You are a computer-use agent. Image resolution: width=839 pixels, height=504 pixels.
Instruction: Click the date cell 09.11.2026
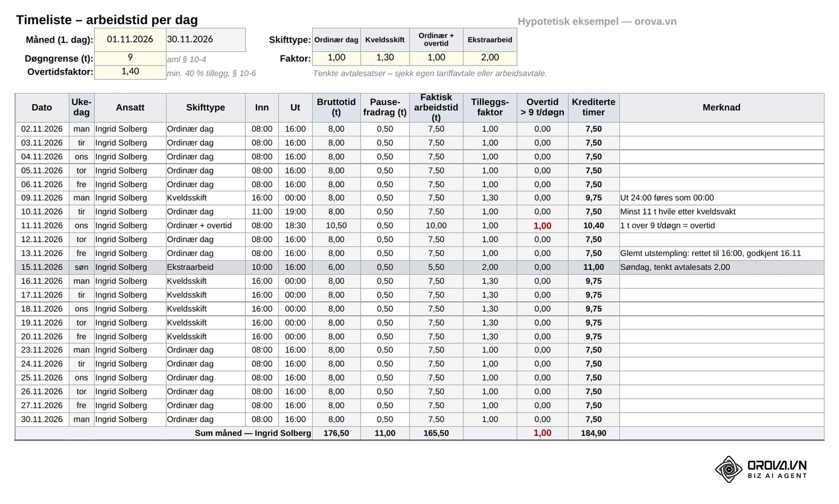[42, 198]
